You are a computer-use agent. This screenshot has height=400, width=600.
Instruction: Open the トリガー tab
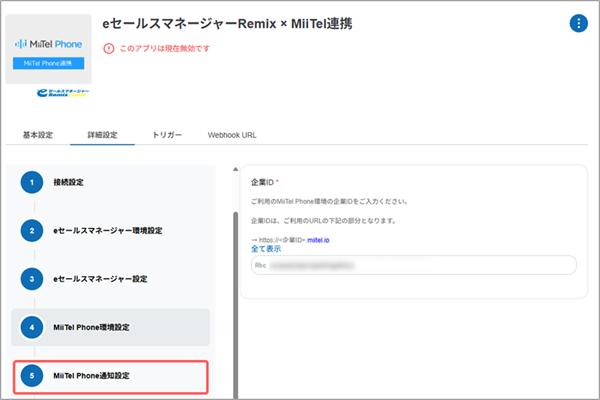pyautogui.click(x=167, y=133)
